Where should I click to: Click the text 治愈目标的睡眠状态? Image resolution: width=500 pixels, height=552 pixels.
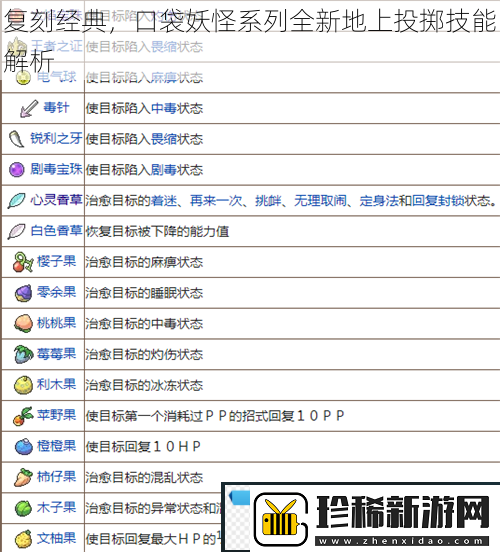[x=144, y=293]
